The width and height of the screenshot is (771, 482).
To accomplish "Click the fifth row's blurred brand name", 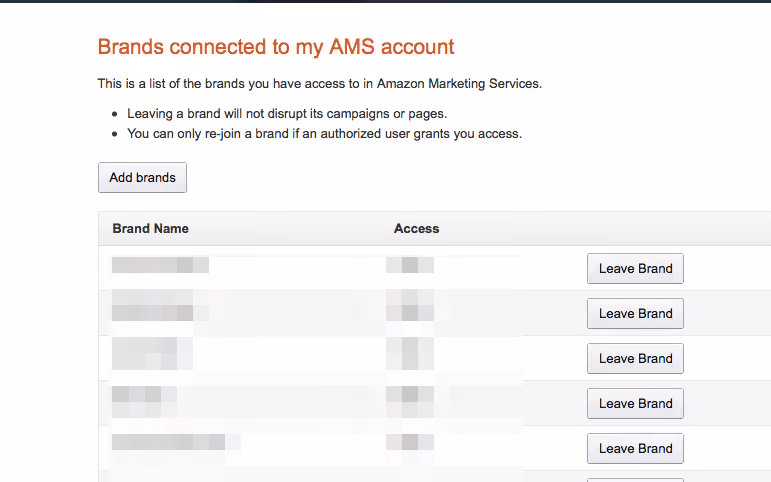I will point(176,442).
